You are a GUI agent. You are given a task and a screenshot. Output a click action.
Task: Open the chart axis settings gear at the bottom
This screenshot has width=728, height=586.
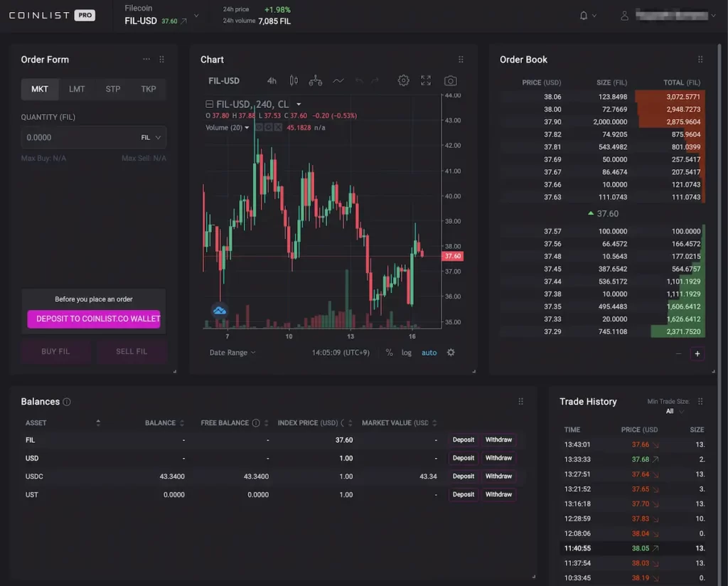click(451, 353)
